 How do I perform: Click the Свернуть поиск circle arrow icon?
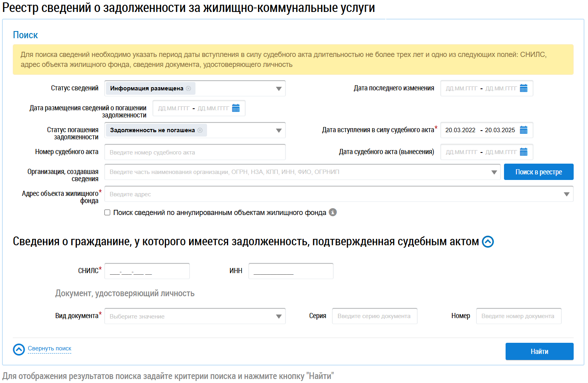19,349
